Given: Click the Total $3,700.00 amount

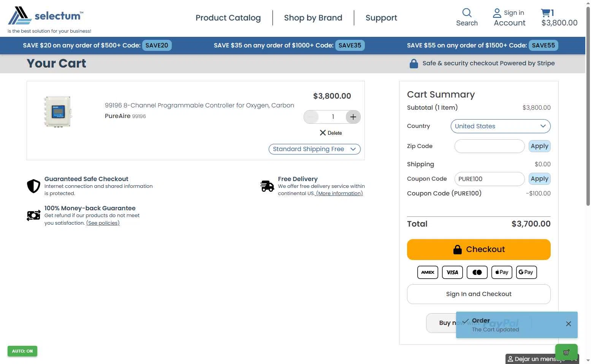Looking at the screenshot, I should 531,224.
